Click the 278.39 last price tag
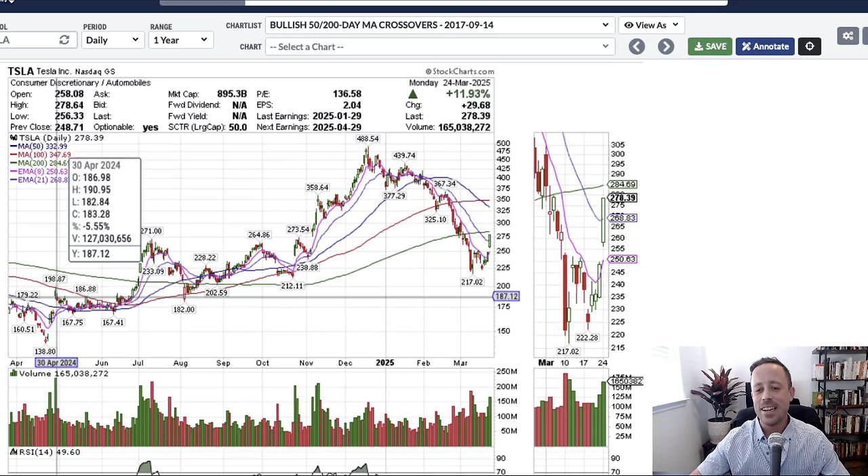 [623, 198]
